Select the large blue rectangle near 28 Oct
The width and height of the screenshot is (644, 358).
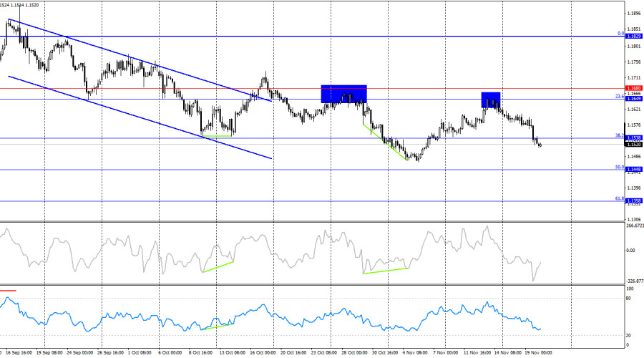click(343, 94)
